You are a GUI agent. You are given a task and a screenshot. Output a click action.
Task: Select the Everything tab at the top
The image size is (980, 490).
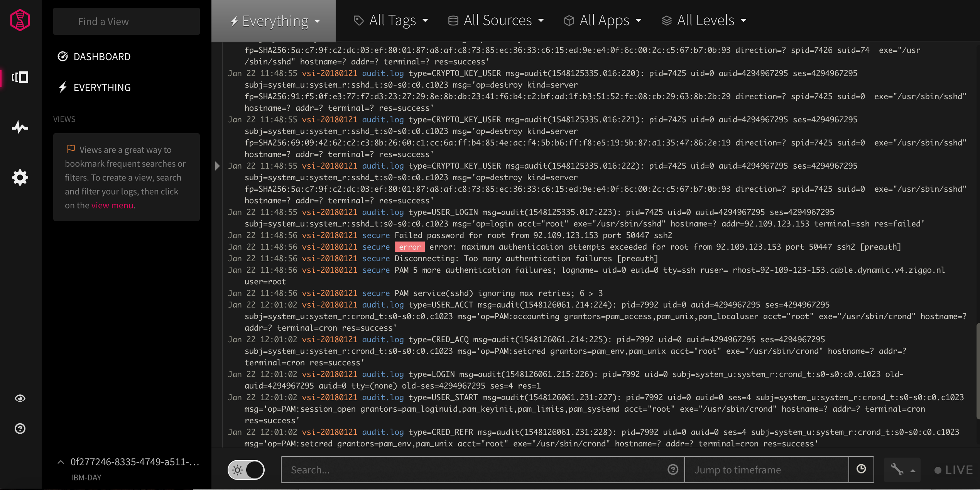[x=274, y=21]
